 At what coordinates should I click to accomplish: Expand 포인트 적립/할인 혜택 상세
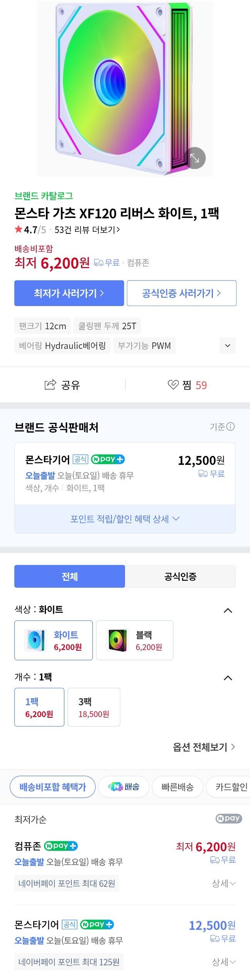pos(125,519)
